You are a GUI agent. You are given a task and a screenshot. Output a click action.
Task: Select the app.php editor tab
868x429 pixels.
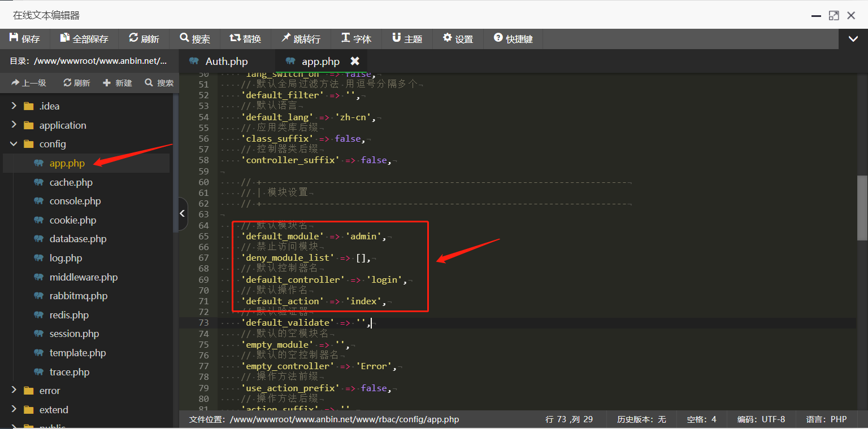point(320,61)
